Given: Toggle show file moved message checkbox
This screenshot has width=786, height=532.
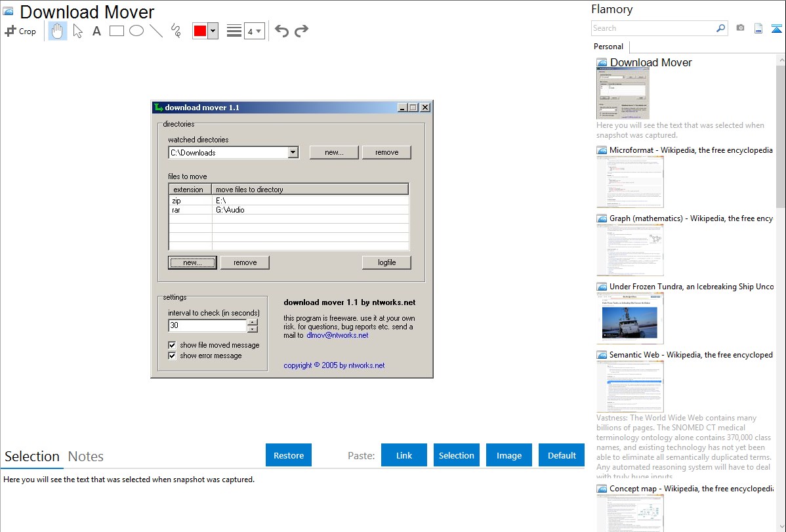Looking at the screenshot, I should [172, 345].
